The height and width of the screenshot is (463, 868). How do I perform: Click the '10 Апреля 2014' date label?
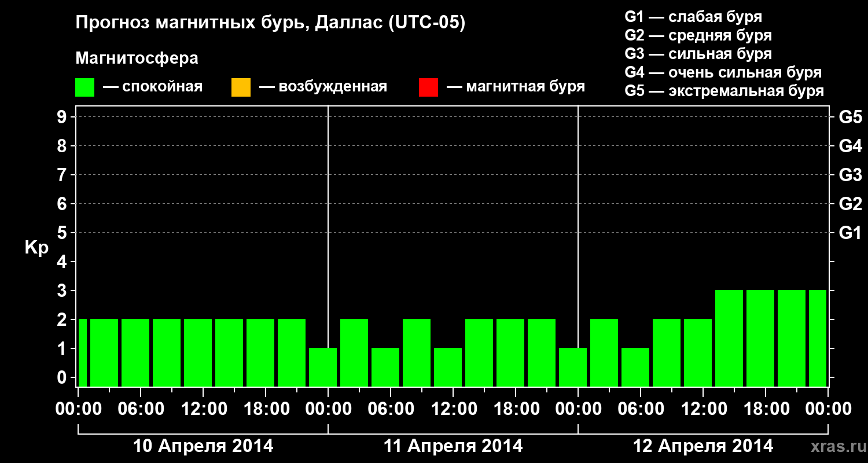coord(204,446)
